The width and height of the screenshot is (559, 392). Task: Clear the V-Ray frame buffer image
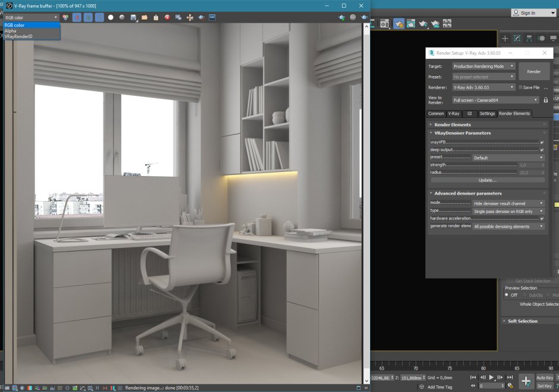(167, 17)
